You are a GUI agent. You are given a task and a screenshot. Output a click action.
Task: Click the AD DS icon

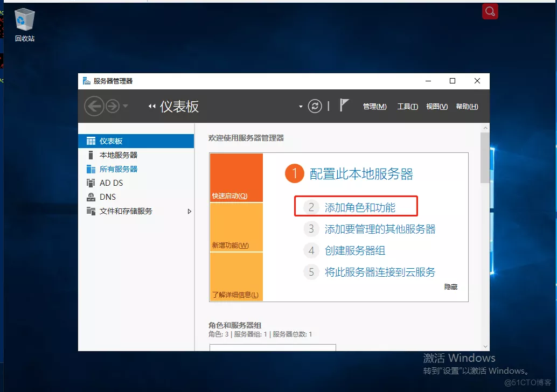click(91, 183)
